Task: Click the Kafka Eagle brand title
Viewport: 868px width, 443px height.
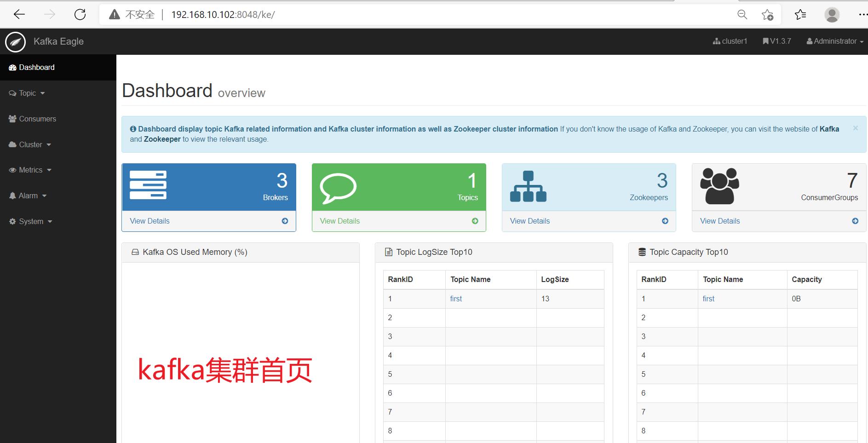Action: 58,41
